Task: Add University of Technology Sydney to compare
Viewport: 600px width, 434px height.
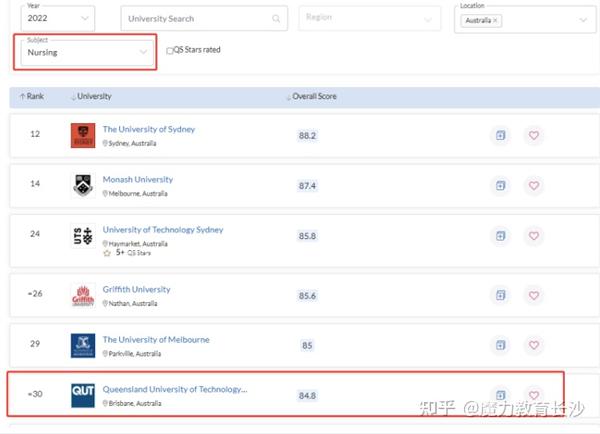Action: pos(501,236)
